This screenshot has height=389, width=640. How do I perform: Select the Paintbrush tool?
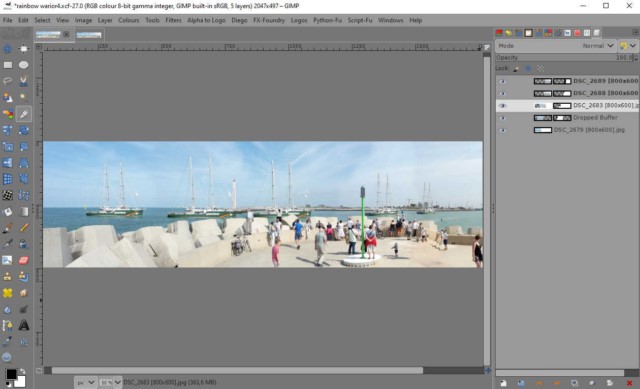pyautogui.click(x=7, y=228)
